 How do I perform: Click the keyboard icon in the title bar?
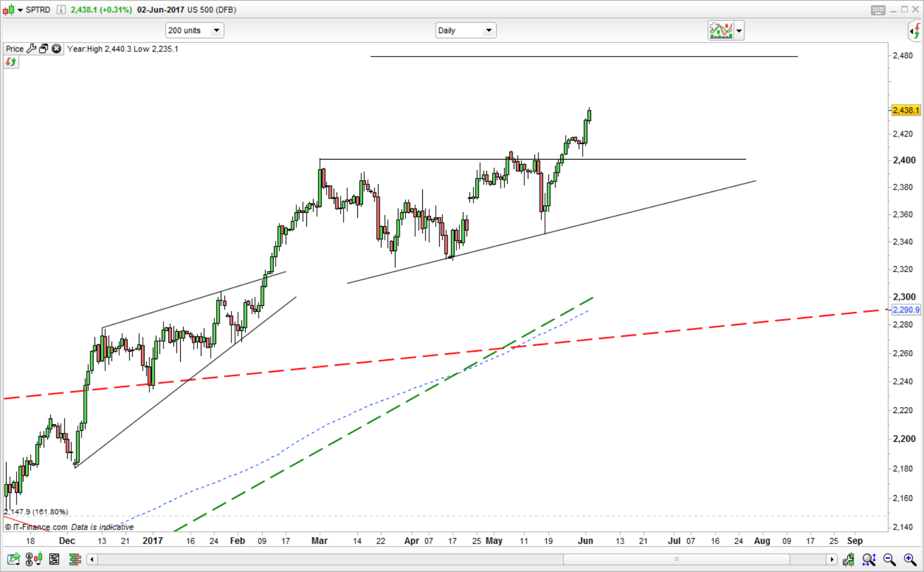coord(879,9)
